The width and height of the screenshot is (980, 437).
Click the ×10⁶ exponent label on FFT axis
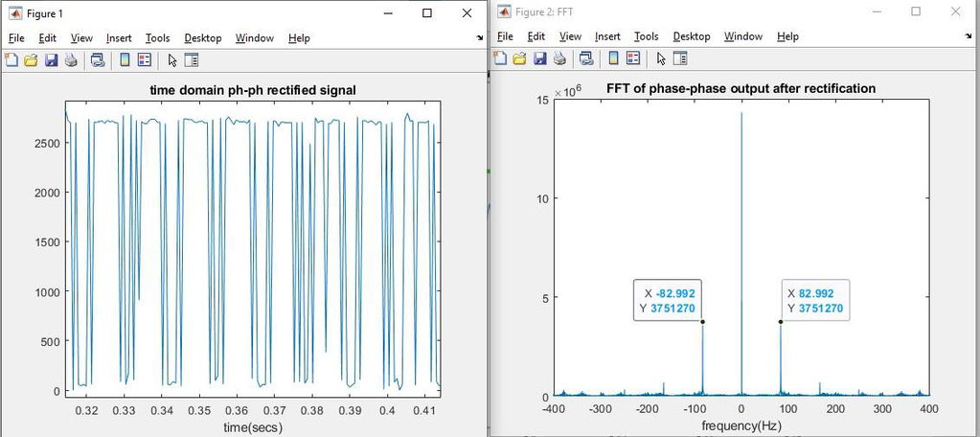[568, 92]
